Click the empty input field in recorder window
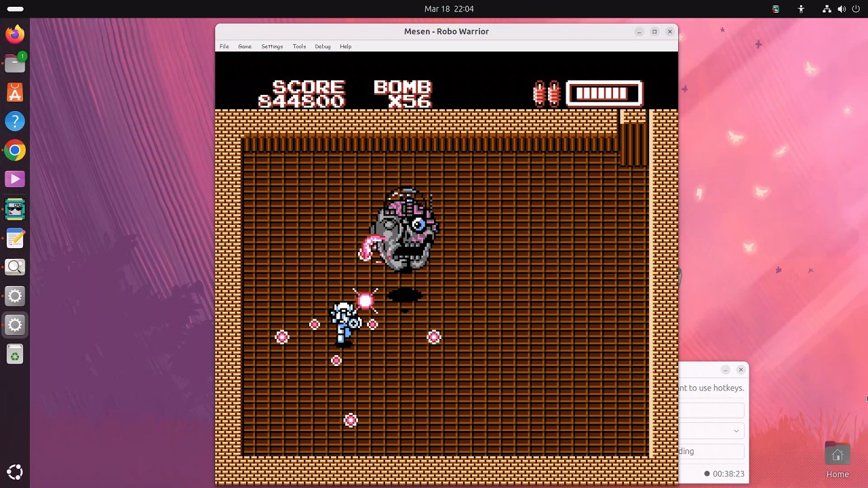Screen dimensions: 868x488 (712, 411)
